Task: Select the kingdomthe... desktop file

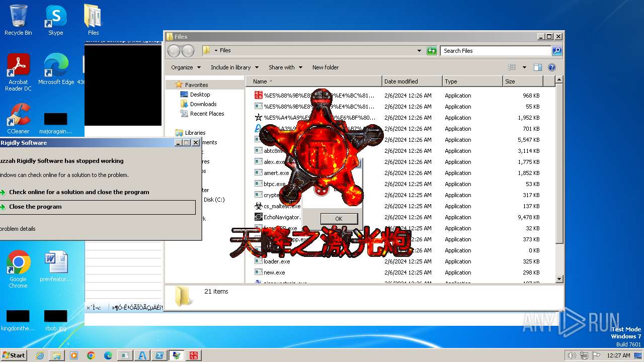Action: (x=18, y=320)
